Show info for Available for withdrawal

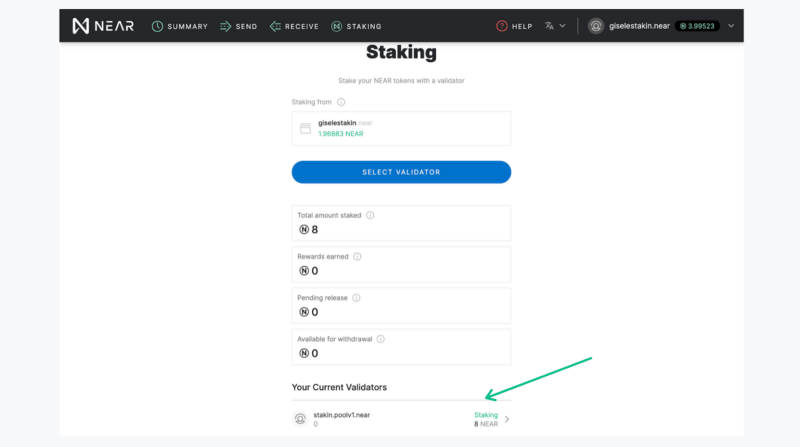point(381,339)
